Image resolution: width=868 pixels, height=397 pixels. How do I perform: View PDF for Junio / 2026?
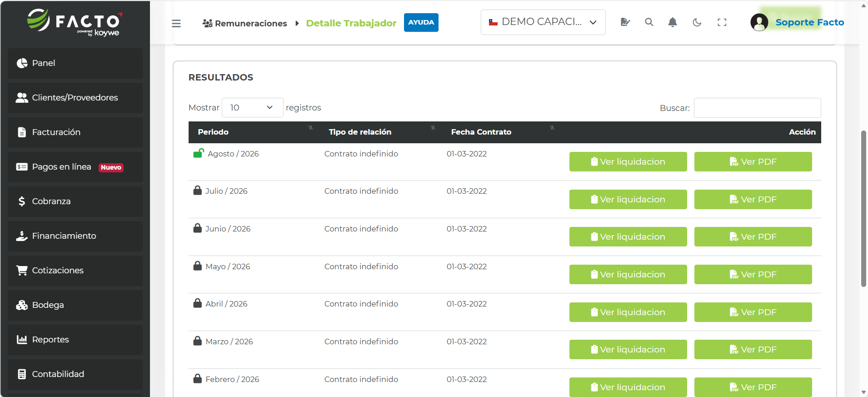[753, 237]
